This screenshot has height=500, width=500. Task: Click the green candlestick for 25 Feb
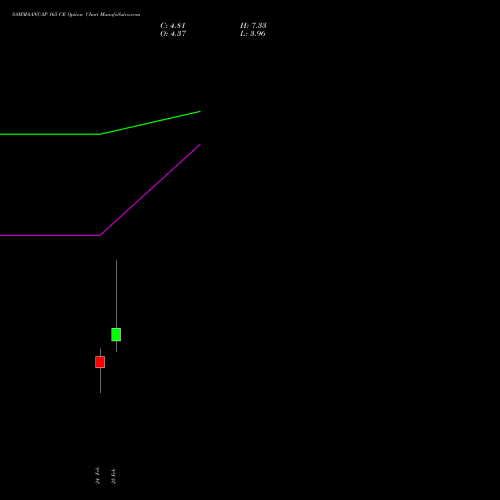pos(116,334)
